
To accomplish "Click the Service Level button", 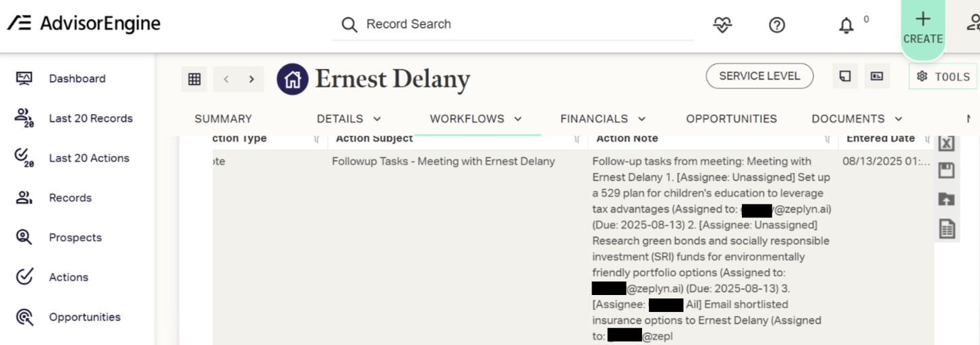I will (x=759, y=76).
